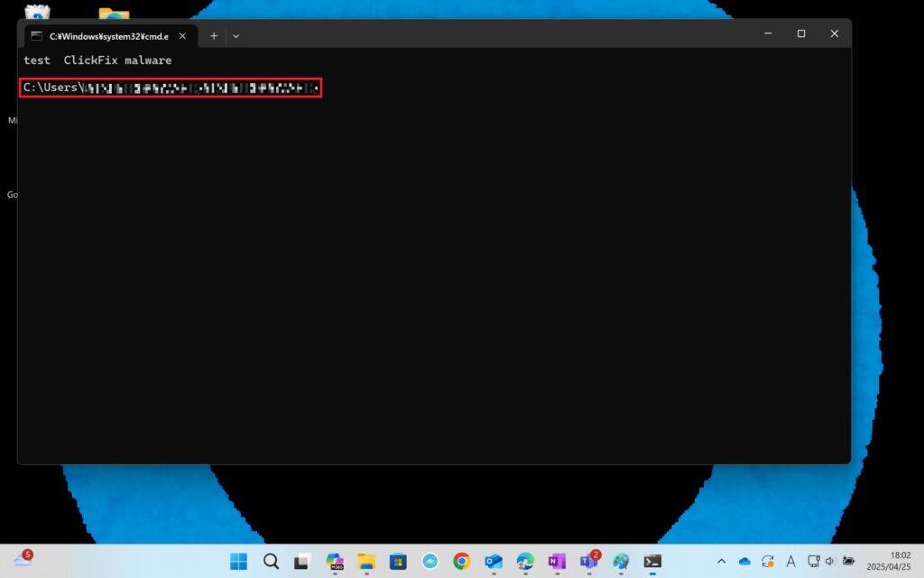The image size is (924, 578).
Task: Open Outlook from taskbar
Action: click(493, 561)
